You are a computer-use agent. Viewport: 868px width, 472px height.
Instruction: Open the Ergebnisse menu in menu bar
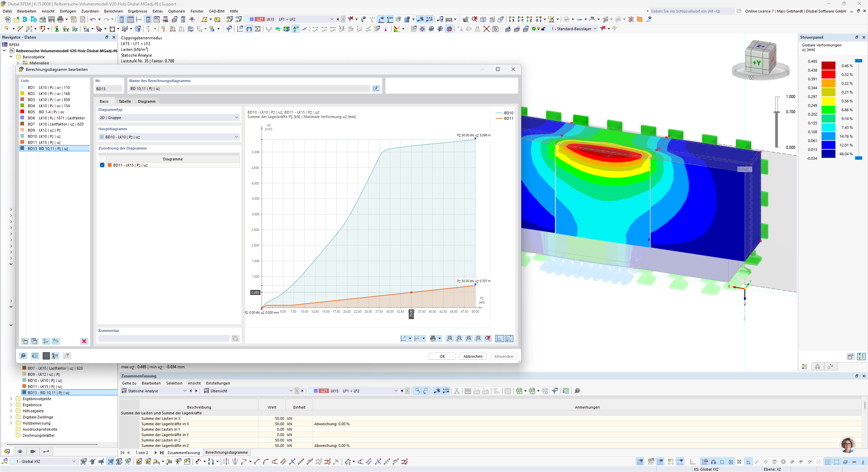[x=137, y=11]
